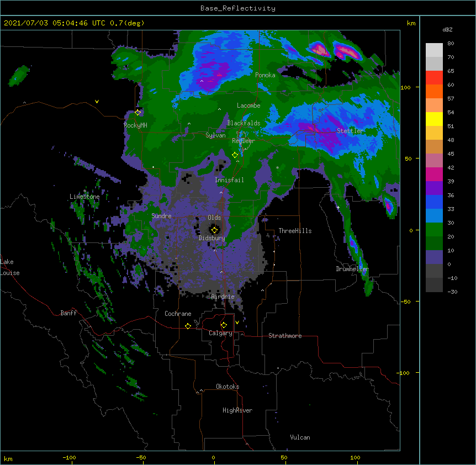Select the RedDeer city label
Screen dimensions: 476x465
(x=244, y=141)
